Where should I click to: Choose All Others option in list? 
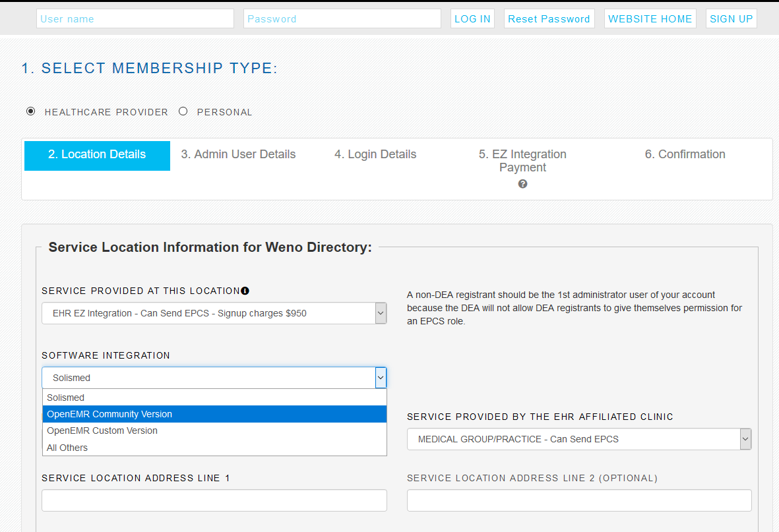tap(214, 448)
